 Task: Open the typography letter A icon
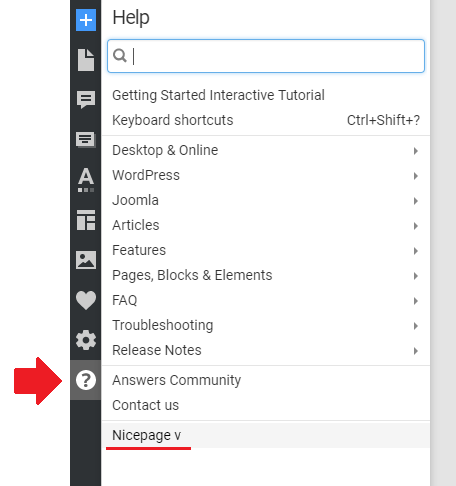pos(86,180)
